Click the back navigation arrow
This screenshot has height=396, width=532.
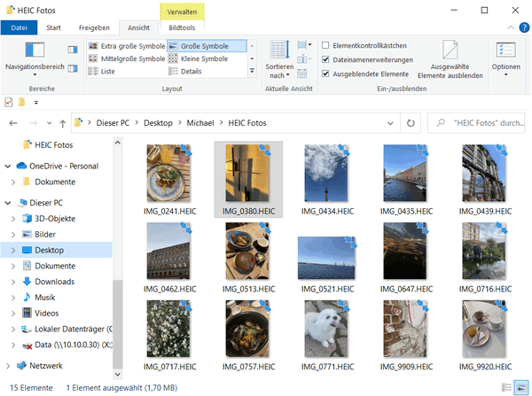click(13, 123)
